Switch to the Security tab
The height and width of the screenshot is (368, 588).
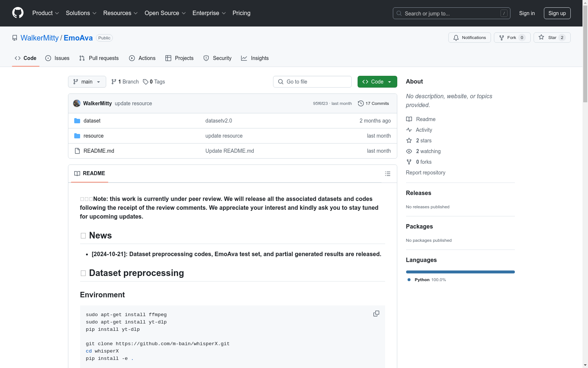click(x=218, y=58)
